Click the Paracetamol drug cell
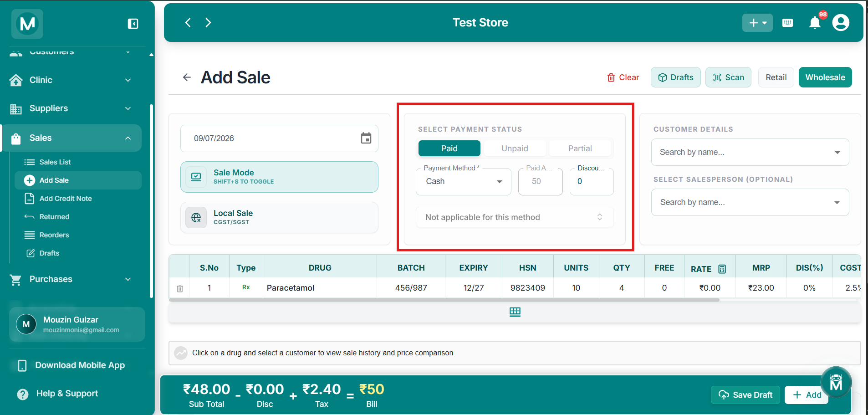This screenshot has width=868, height=415. [x=320, y=288]
